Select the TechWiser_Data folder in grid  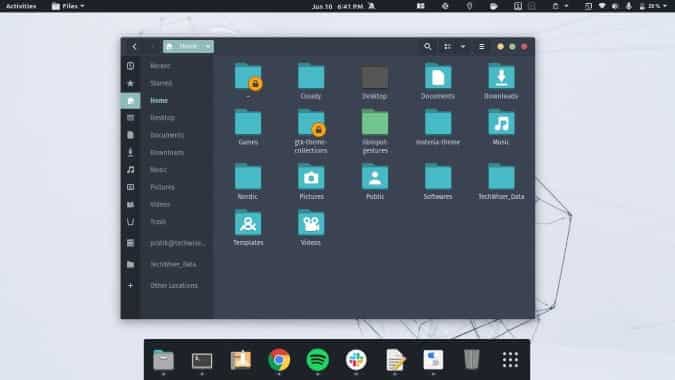click(501, 177)
